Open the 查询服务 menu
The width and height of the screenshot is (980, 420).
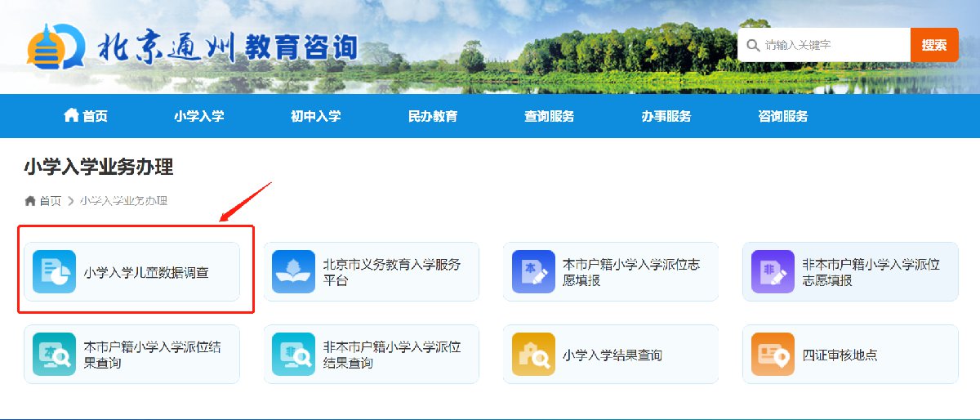pos(550,116)
